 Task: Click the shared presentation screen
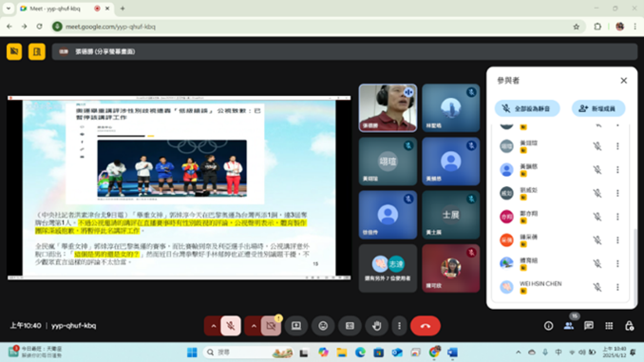[x=180, y=188]
